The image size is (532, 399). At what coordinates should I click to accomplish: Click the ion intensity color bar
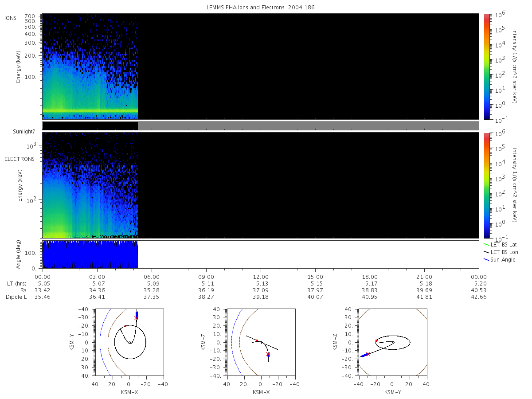(487, 66)
